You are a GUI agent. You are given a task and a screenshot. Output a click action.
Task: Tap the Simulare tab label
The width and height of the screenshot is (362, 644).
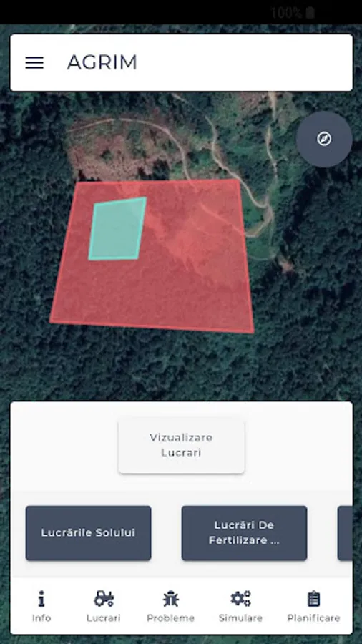[240, 618]
